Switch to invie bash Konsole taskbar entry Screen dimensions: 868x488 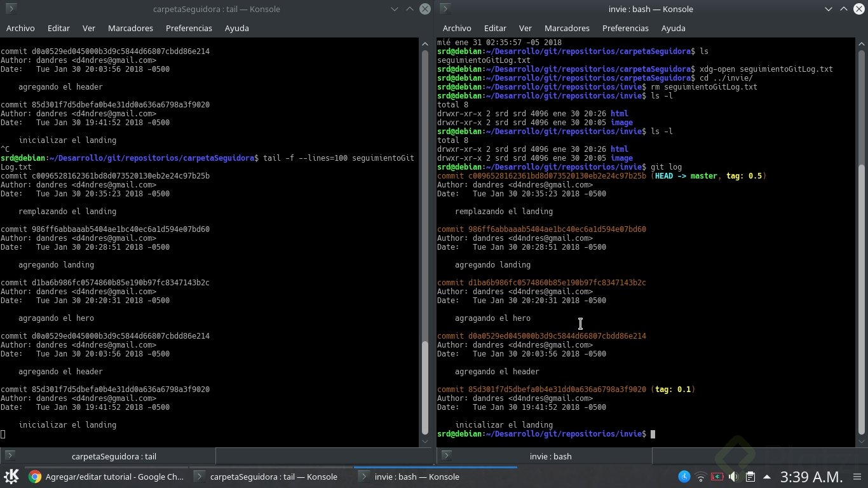pos(436,477)
